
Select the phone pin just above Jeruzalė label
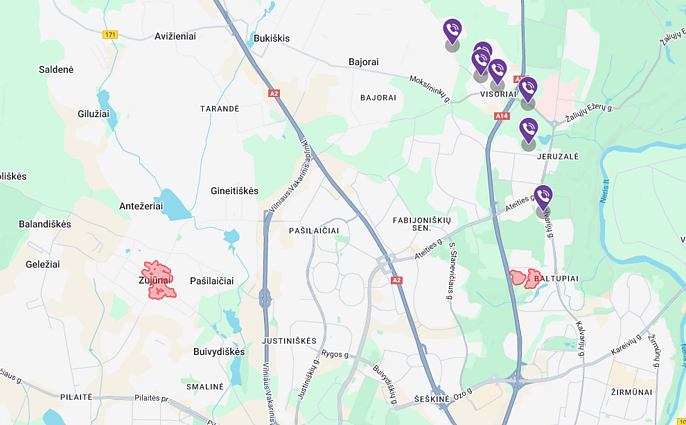528,130
